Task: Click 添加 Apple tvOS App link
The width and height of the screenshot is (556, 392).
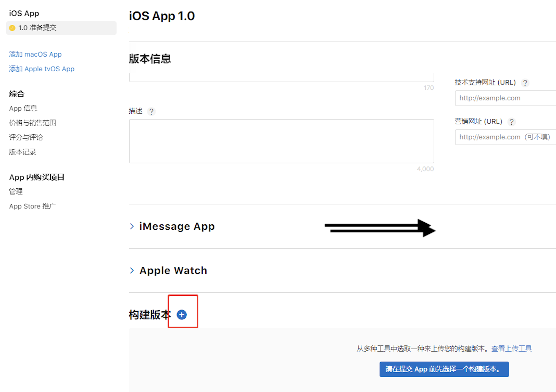Action: click(41, 69)
